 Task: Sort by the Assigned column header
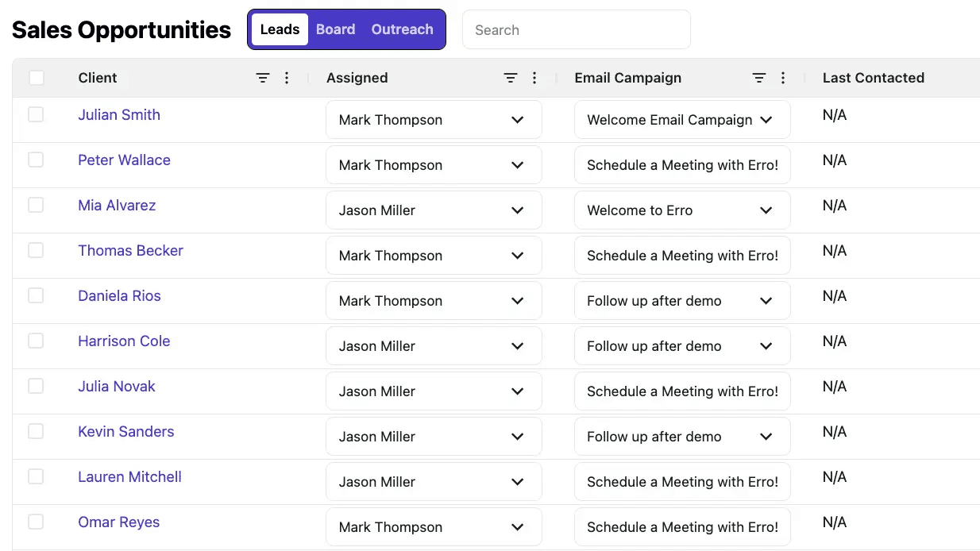click(x=357, y=78)
